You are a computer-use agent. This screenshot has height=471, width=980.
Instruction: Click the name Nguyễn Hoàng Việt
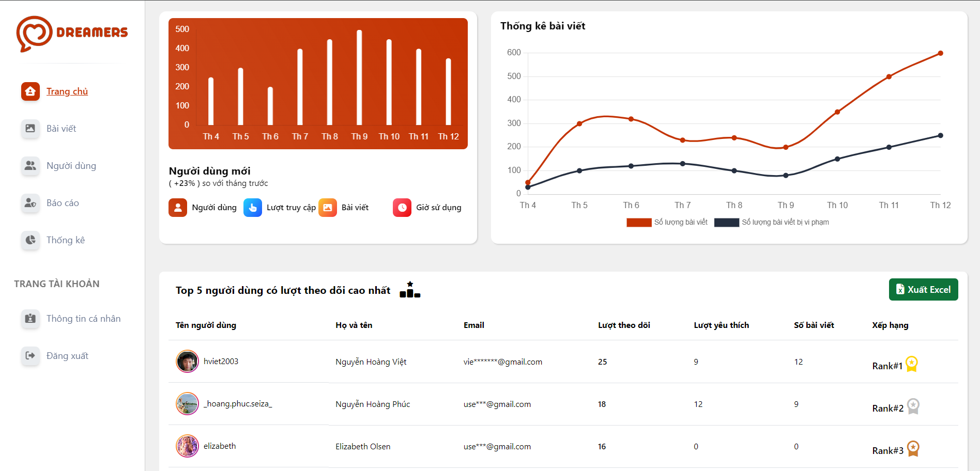(371, 362)
